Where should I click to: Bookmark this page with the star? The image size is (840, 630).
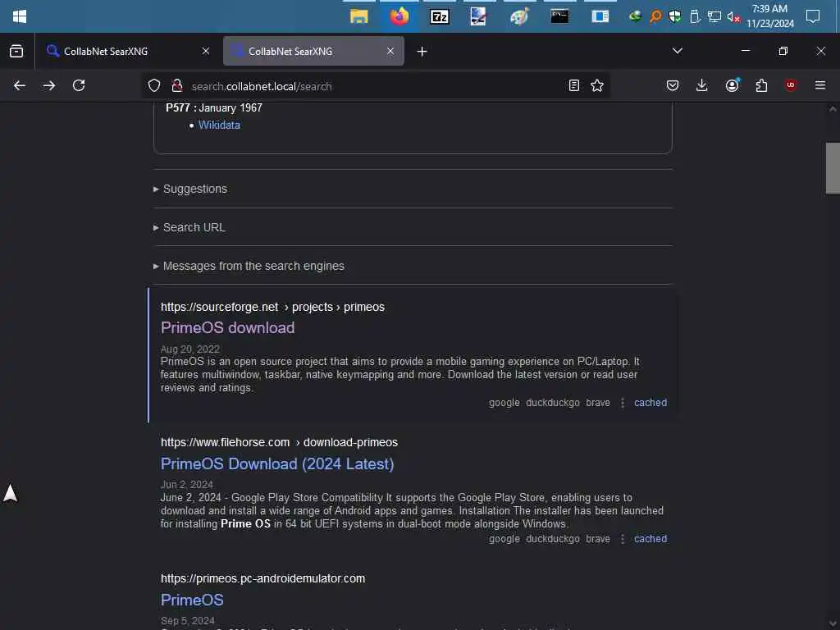[x=597, y=85]
